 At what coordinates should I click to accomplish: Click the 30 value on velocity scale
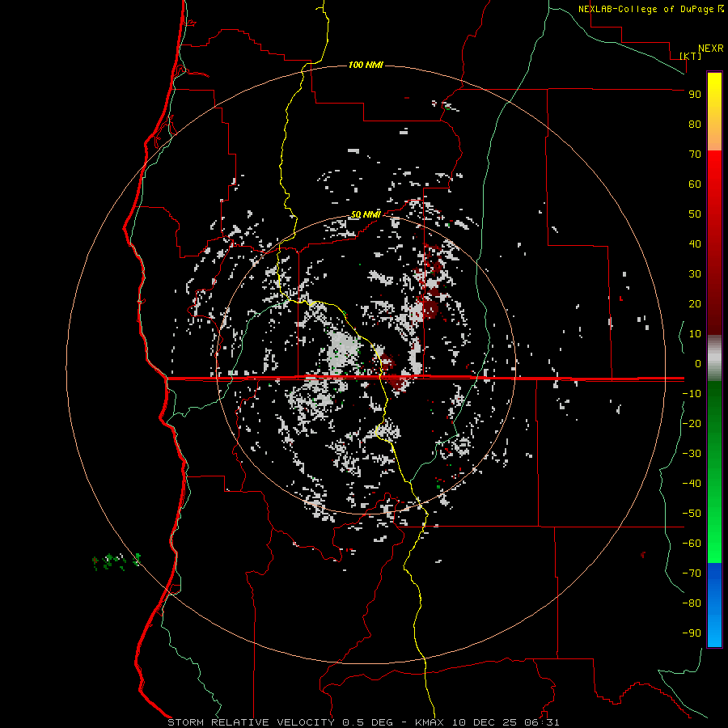695,274
